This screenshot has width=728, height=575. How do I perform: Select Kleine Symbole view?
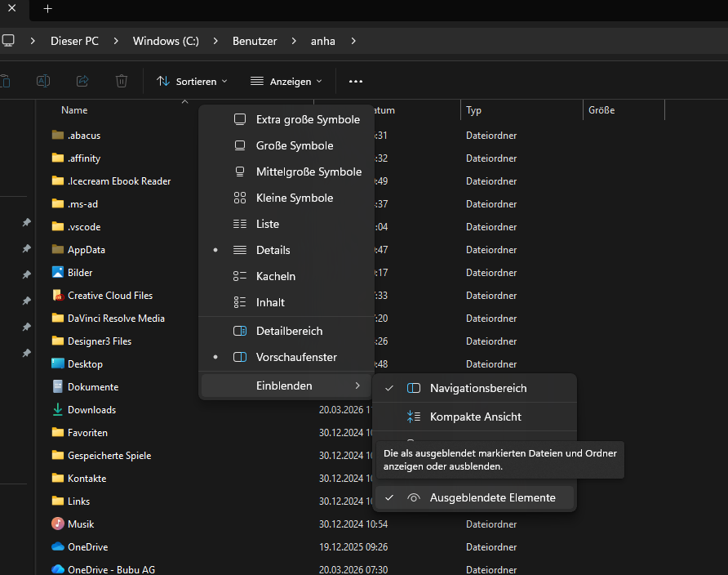pyautogui.click(x=294, y=198)
